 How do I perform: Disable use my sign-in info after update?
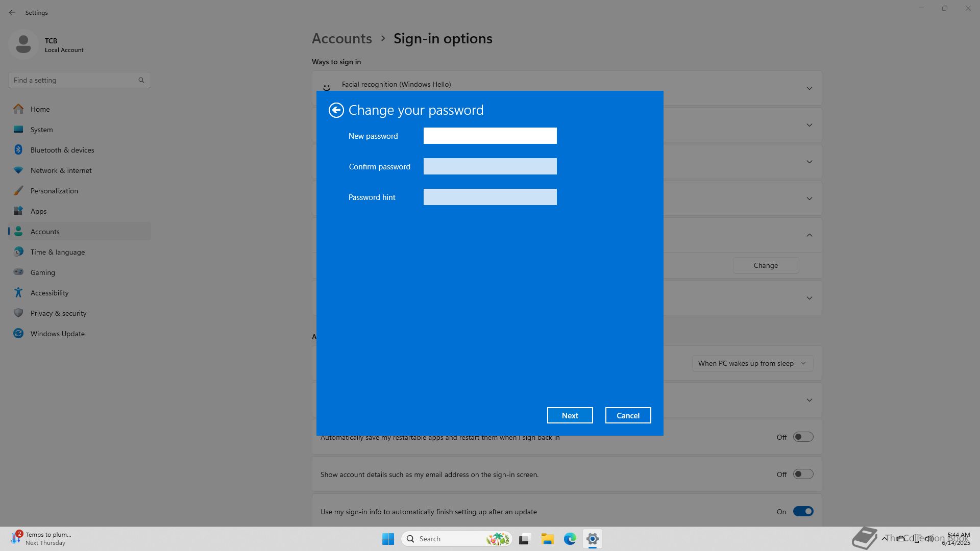point(802,512)
